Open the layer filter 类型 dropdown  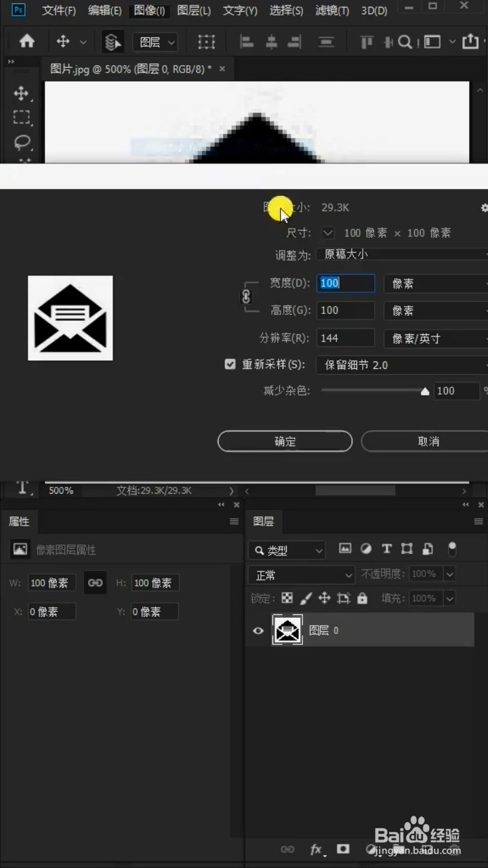tap(287, 551)
